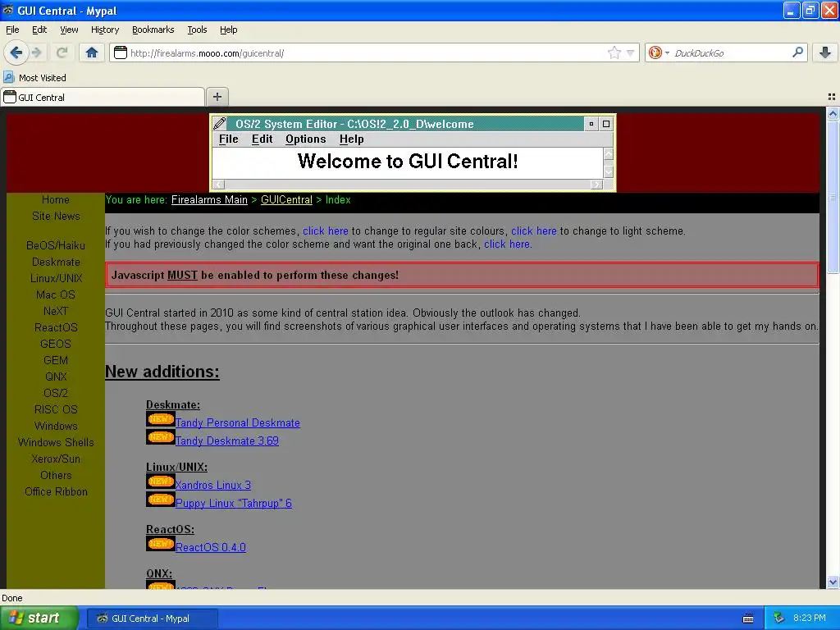The image size is (840, 630).
Task: Follow the Firealarms Main breadcrumb link
Action: point(209,200)
